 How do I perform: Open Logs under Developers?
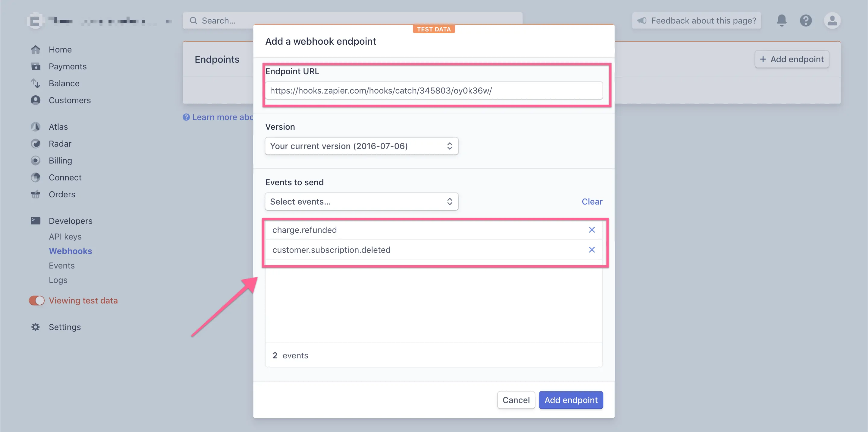(58, 280)
